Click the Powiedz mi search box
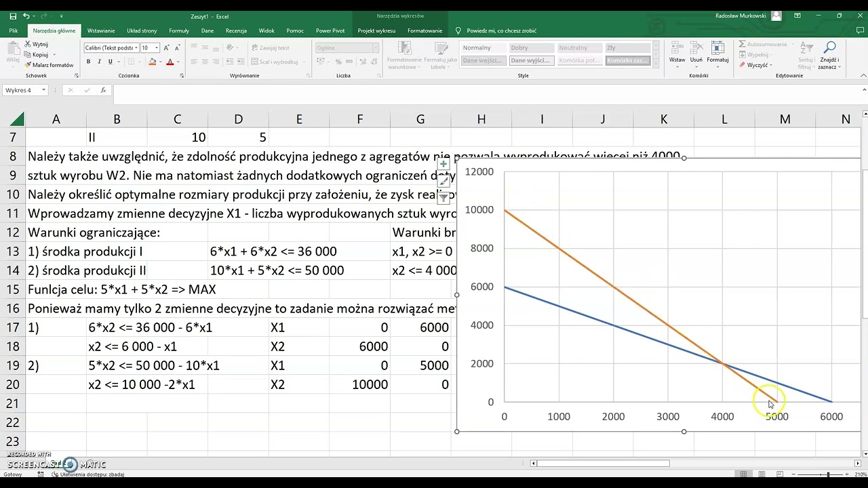Image resolution: width=868 pixels, height=488 pixels. [x=501, y=30]
